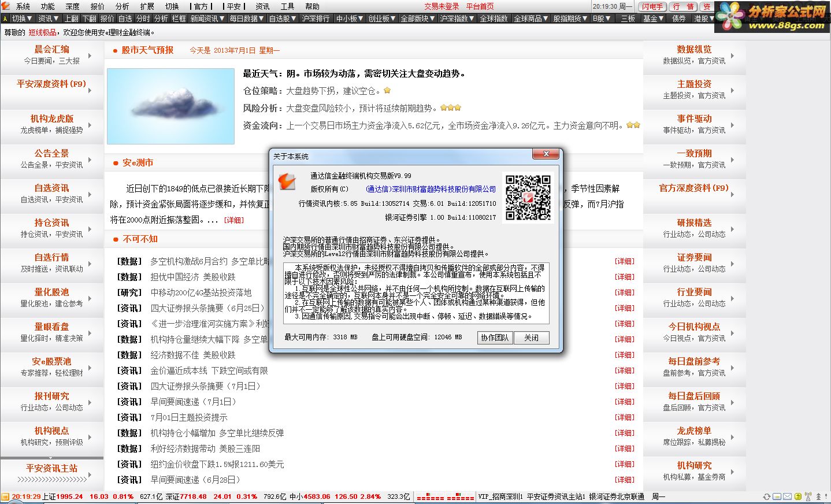Click the 上翻 toolbar button
Screen dimensions: 831x504
[x=71, y=18]
